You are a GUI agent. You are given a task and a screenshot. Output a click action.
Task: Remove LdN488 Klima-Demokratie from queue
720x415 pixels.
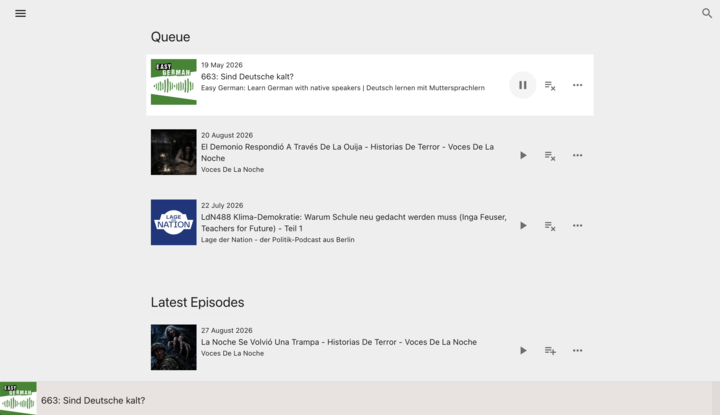click(550, 226)
